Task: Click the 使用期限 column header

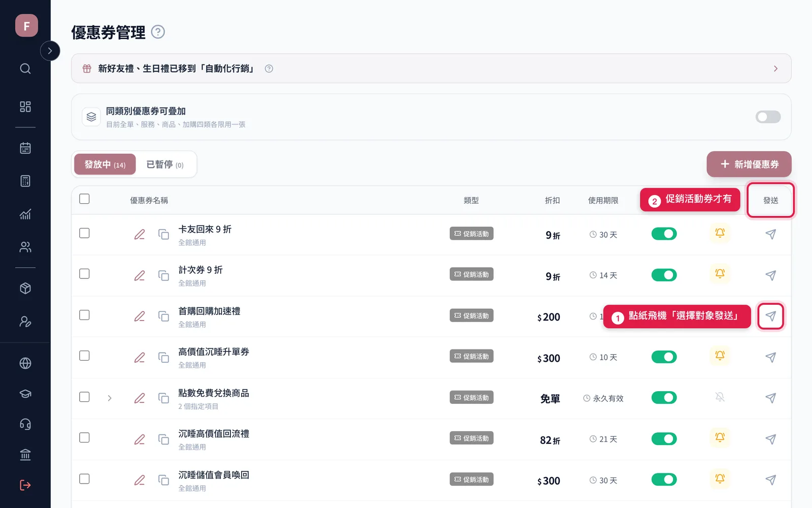Action: tap(603, 200)
